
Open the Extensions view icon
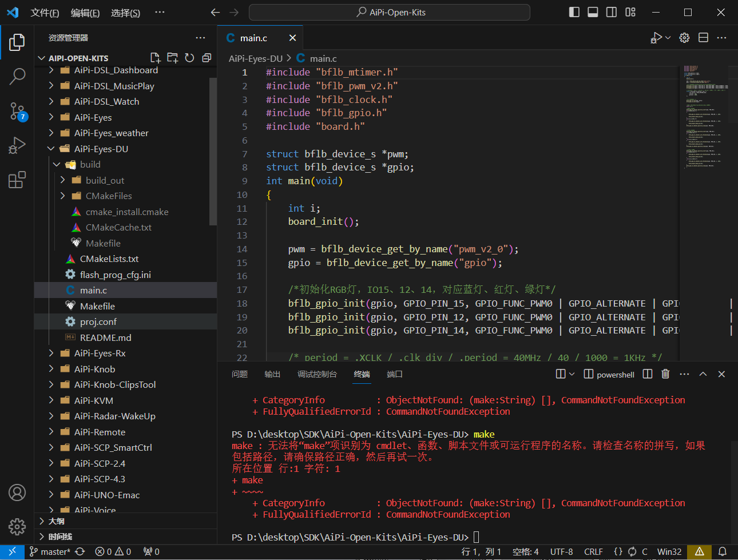17,180
